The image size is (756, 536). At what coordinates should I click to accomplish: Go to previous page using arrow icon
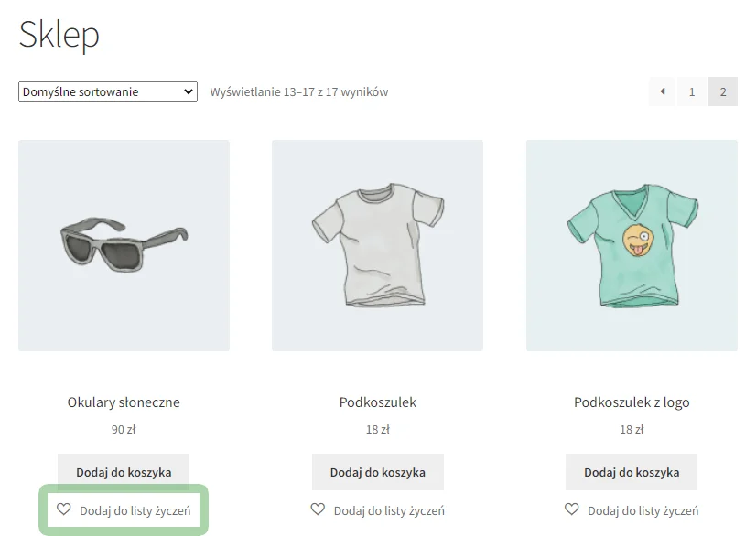pyautogui.click(x=663, y=91)
